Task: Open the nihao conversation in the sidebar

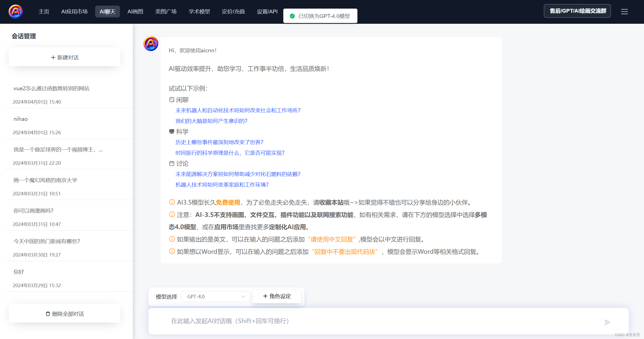Action: point(21,119)
